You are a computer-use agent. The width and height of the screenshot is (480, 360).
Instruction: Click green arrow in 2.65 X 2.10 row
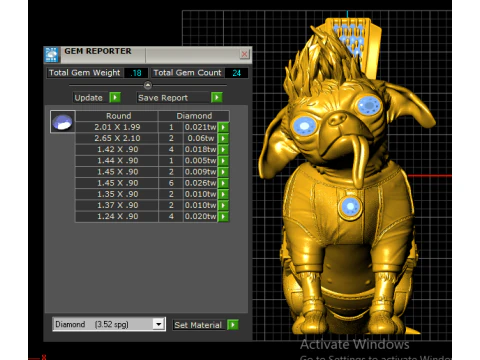[x=223, y=138]
